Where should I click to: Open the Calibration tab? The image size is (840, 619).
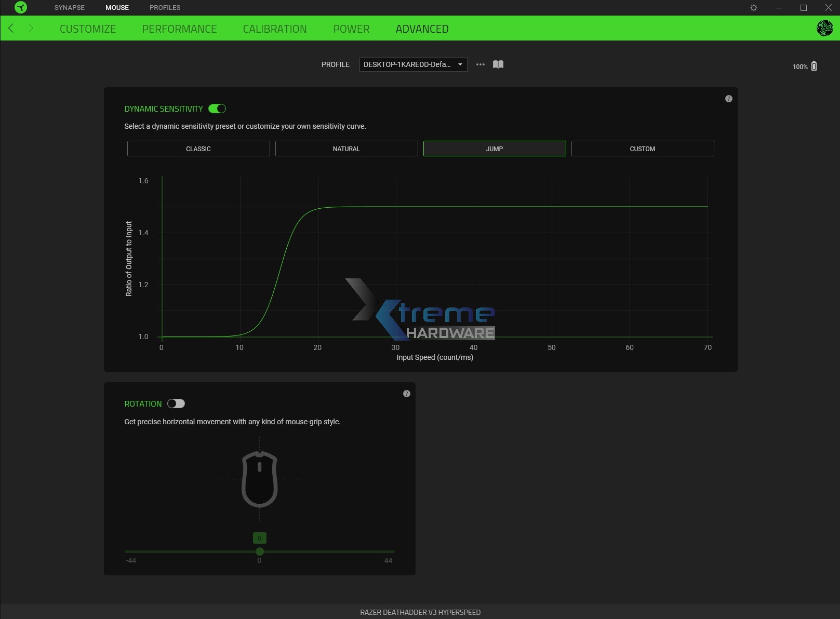[x=275, y=29]
